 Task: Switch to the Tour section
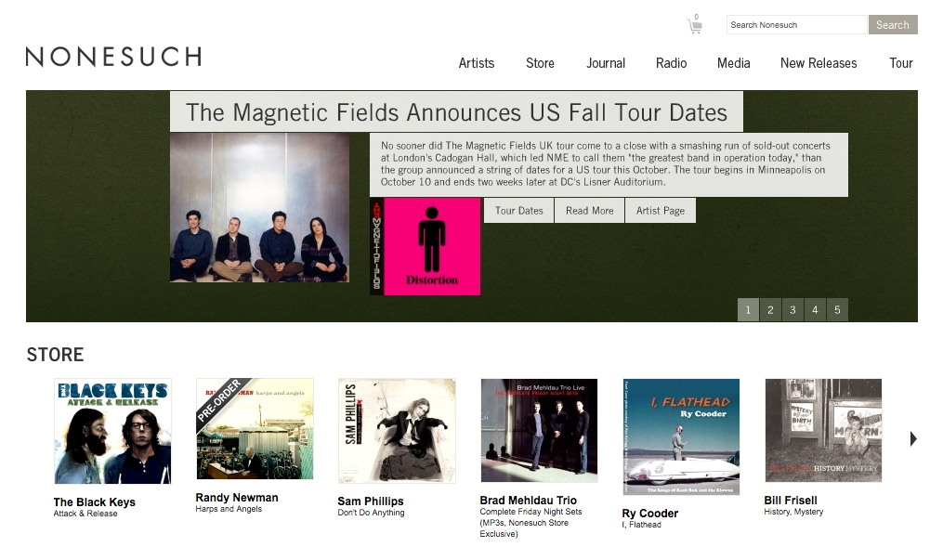click(900, 63)
